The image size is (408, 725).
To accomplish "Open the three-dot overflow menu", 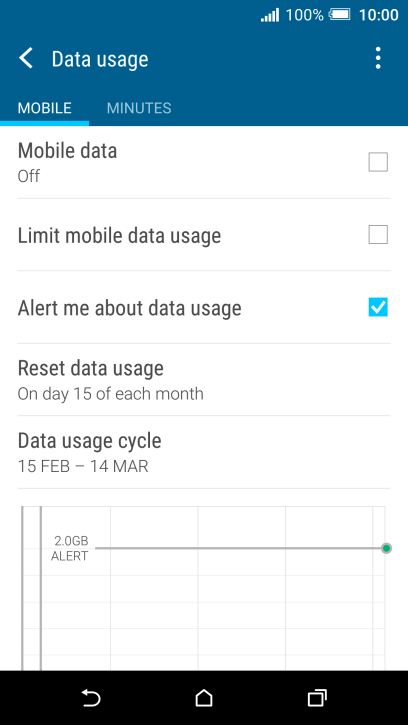I will tap(378, 58).
